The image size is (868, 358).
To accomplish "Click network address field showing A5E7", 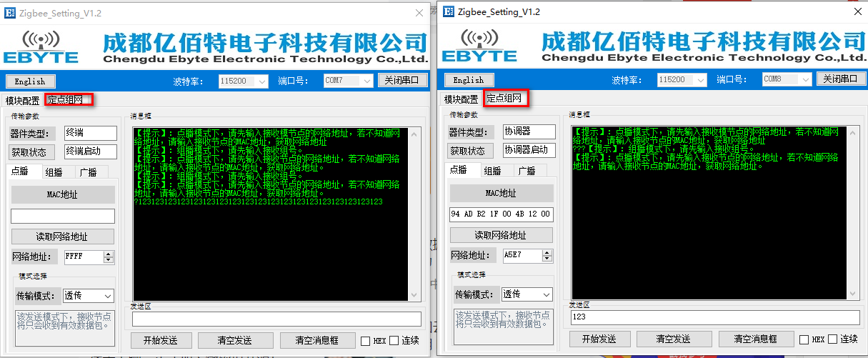I will [x=522, y=255].
